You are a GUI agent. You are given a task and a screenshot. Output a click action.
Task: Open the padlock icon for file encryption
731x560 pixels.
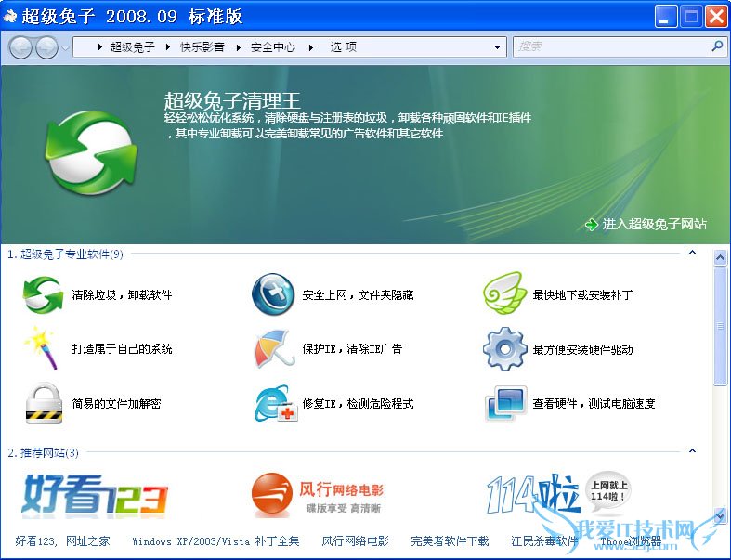(44, 403)
